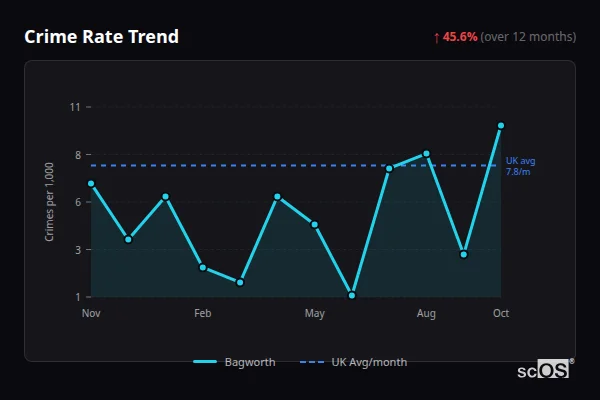Click the y-axis value 3
This screenshot has width=600, height=400.
coord(78,250)
